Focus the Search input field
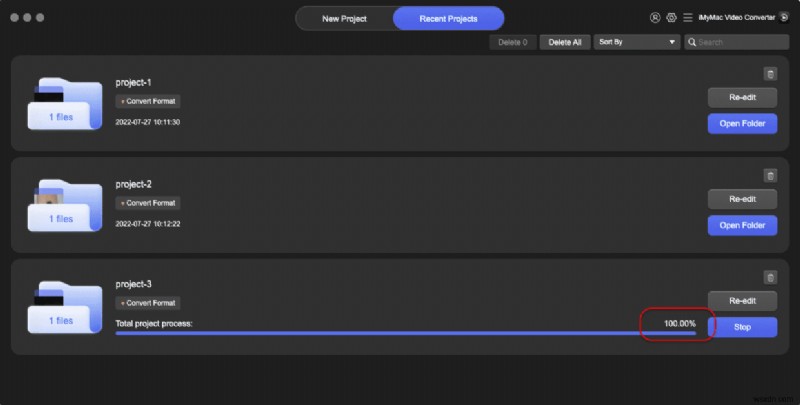 click(x=737, y=42)
